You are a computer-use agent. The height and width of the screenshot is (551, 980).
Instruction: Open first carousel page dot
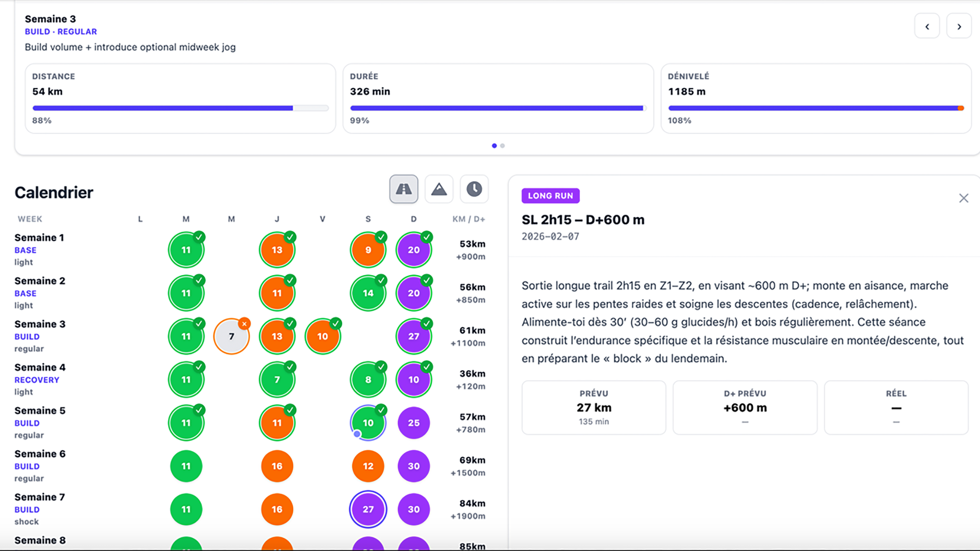tap(494, 146)
